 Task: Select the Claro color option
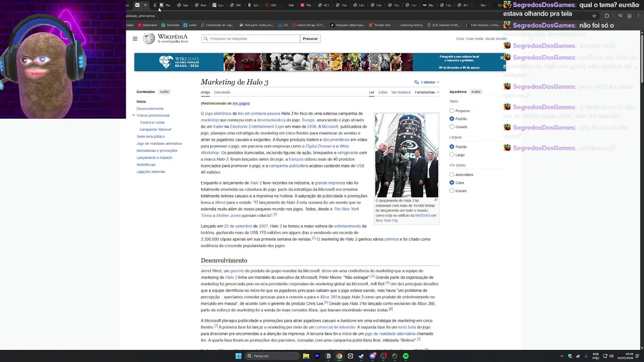(x=452, y=183)
